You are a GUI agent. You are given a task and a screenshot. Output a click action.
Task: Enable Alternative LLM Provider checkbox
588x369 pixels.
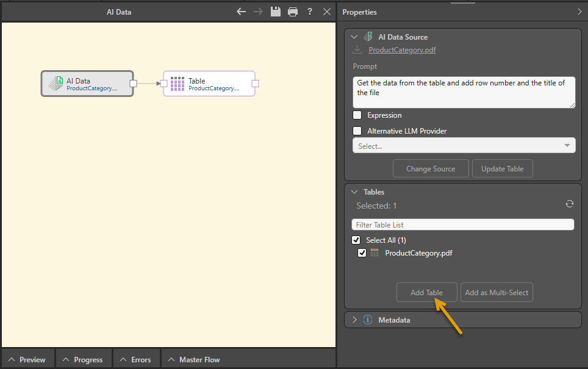357,131
